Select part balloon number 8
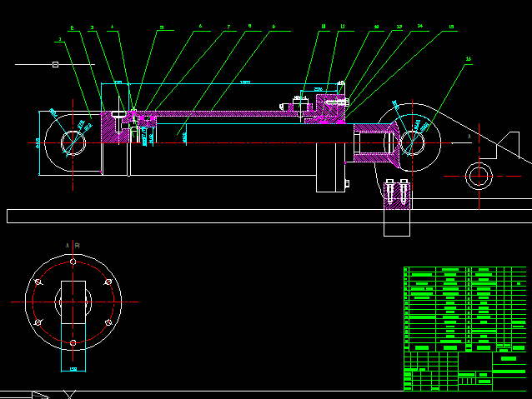Screen dimensions: 532x399 pos(249,26)
